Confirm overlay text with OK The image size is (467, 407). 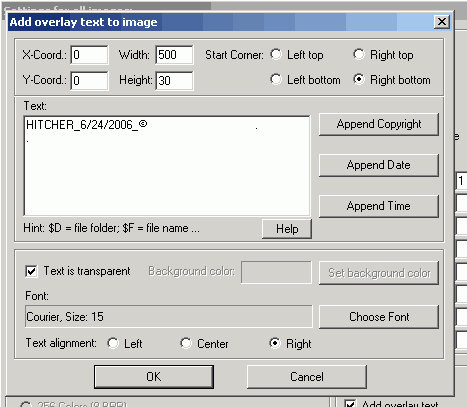pos(154,377)
